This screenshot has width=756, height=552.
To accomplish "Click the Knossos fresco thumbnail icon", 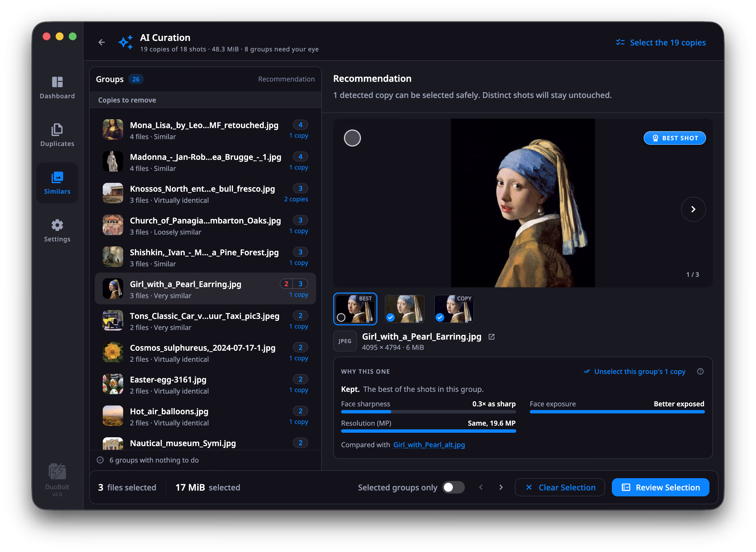I will pos(113,193).
